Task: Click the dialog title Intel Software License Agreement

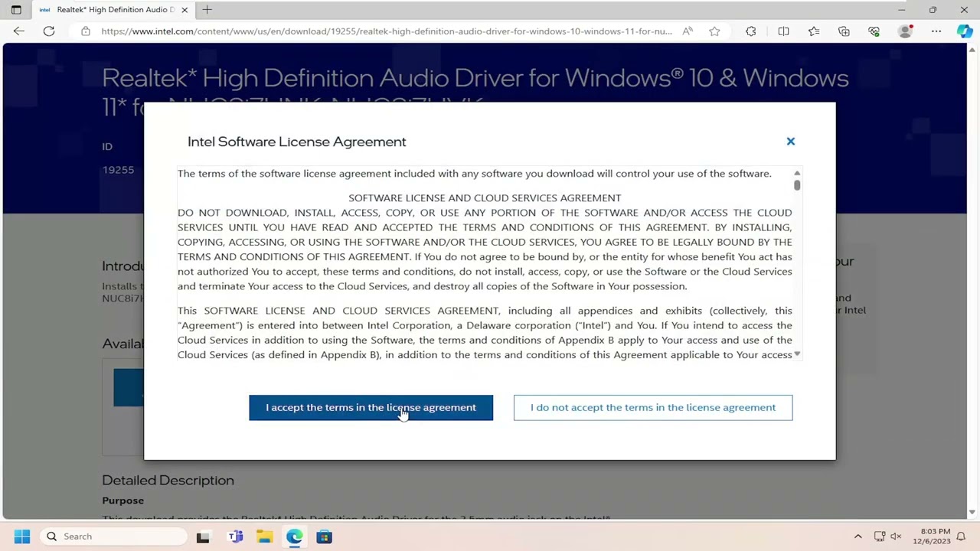Action: tap(297, 142)
